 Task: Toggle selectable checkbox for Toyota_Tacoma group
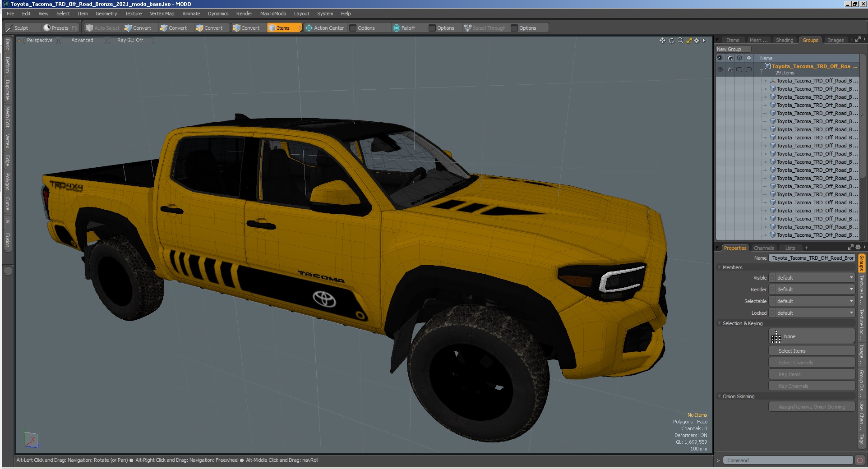pos(739,69)
